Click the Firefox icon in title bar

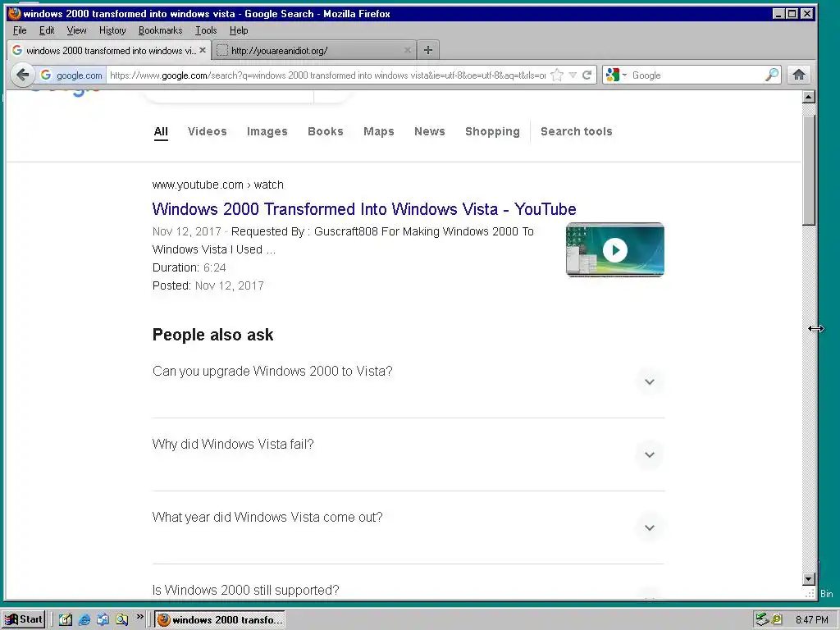coord(15,13)
